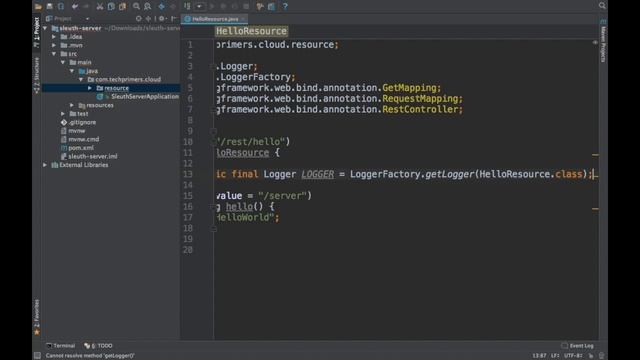Open the Terminal tool window
The height and width of the screenshot is (360, 640).
60,346
